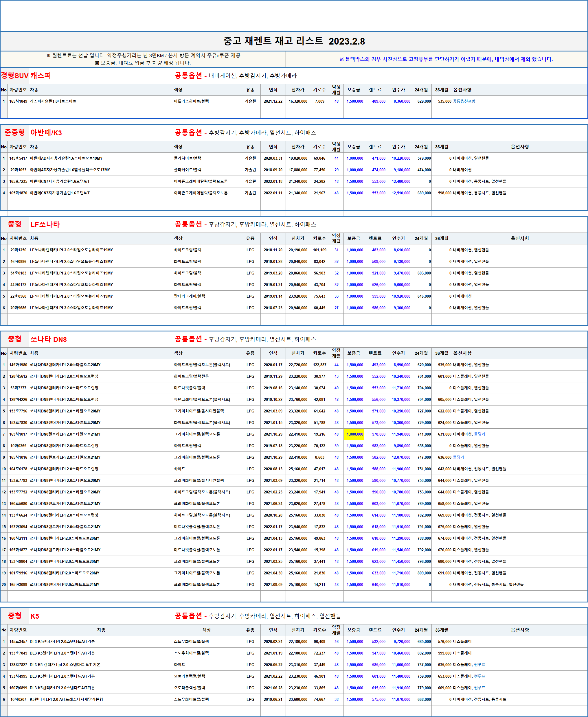This screenshot has height=717, width=588.
Task: Click 폴딩키 link in 165하1016 row
Action: pyautogui.click(x=458, y=457)
